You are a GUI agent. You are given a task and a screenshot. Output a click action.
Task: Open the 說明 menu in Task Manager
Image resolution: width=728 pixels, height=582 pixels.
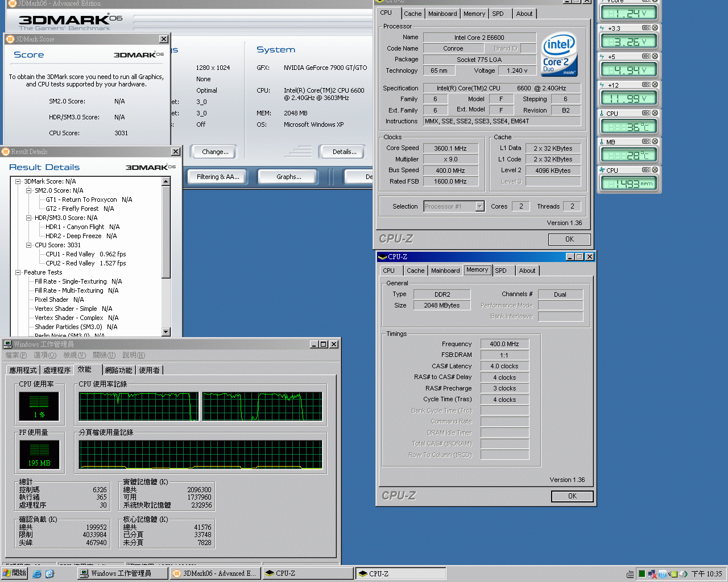pyautogui.click(x=134, y=355)
